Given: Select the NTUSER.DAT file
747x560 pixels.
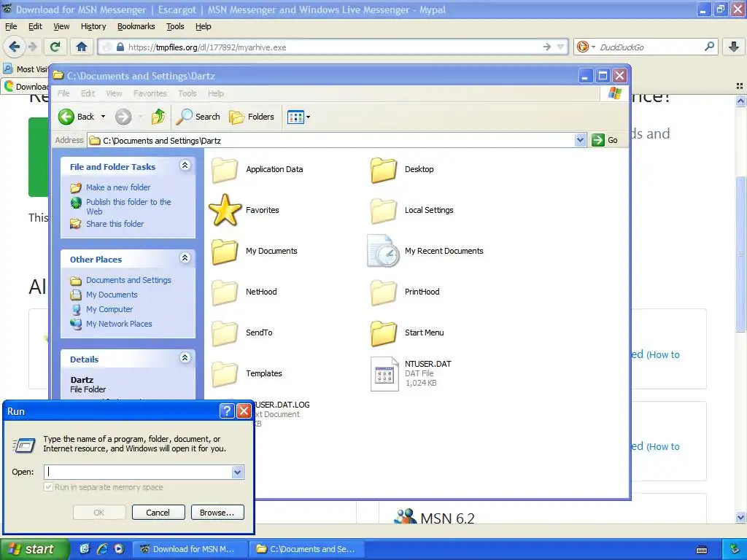Looking at the screenshot, I should coord(411,374).
